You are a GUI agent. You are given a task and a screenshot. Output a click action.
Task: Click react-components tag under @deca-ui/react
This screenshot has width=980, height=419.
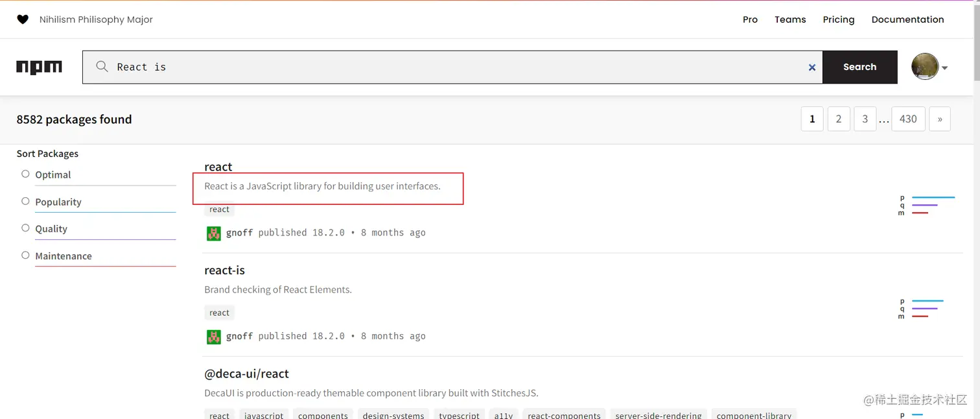pyautogui.click(x=564, y=415)
